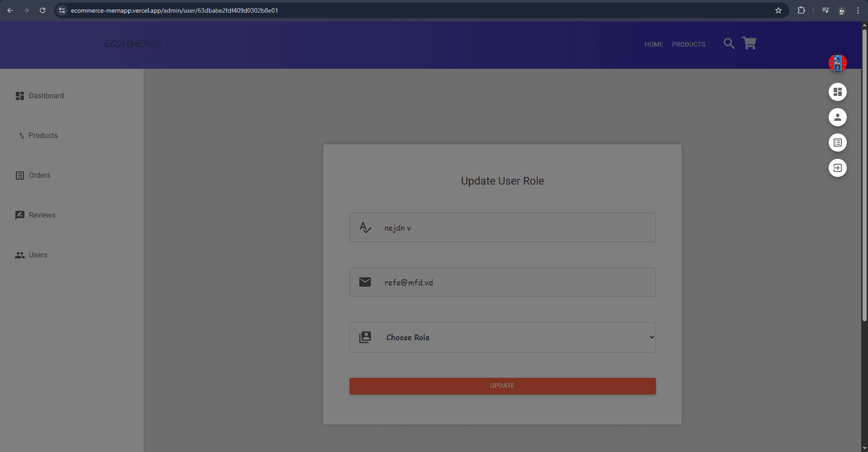The height and width of the screenshot is (452, 868).
Task: Open the Choose Role dropdown
Action: coord(502,337)
